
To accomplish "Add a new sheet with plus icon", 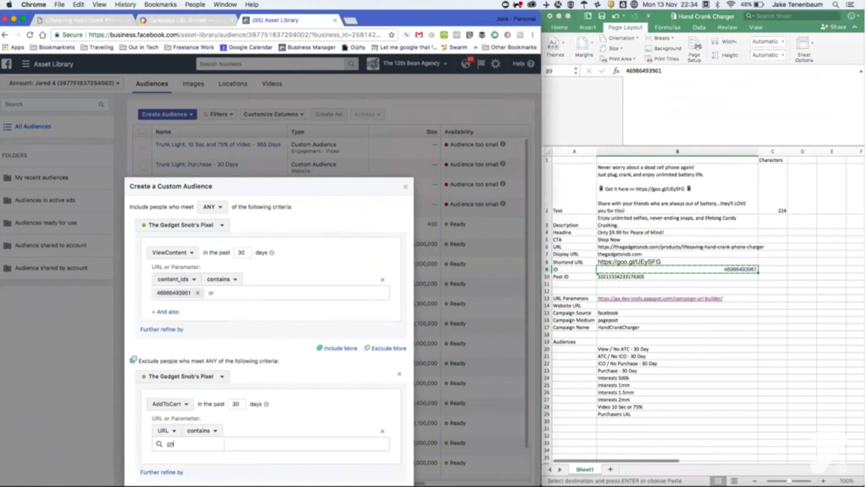I will point(610,469).
